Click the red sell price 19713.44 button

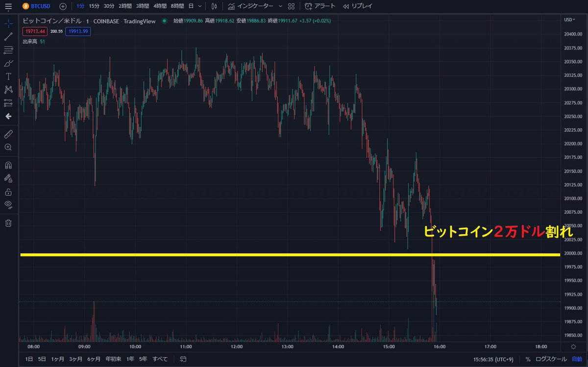[x=34, y=31]
